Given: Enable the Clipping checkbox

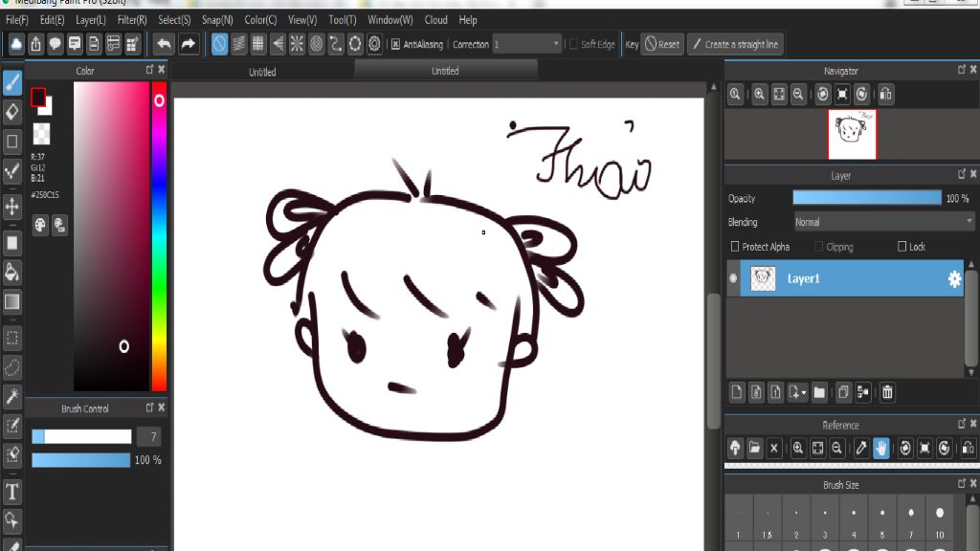Looking at the screenshot, I should (x=819, y=247).
